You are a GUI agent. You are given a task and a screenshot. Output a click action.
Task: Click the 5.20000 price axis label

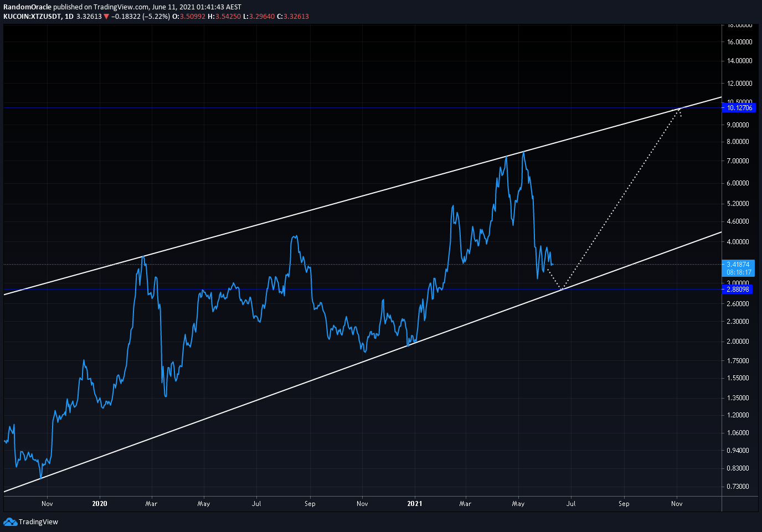[x=738, y=204]
